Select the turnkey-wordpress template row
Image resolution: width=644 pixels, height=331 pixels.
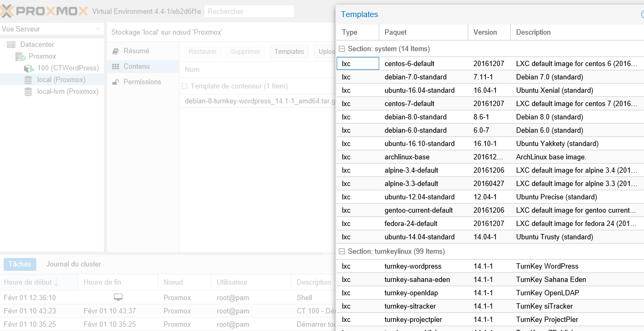tap(413, 267)
